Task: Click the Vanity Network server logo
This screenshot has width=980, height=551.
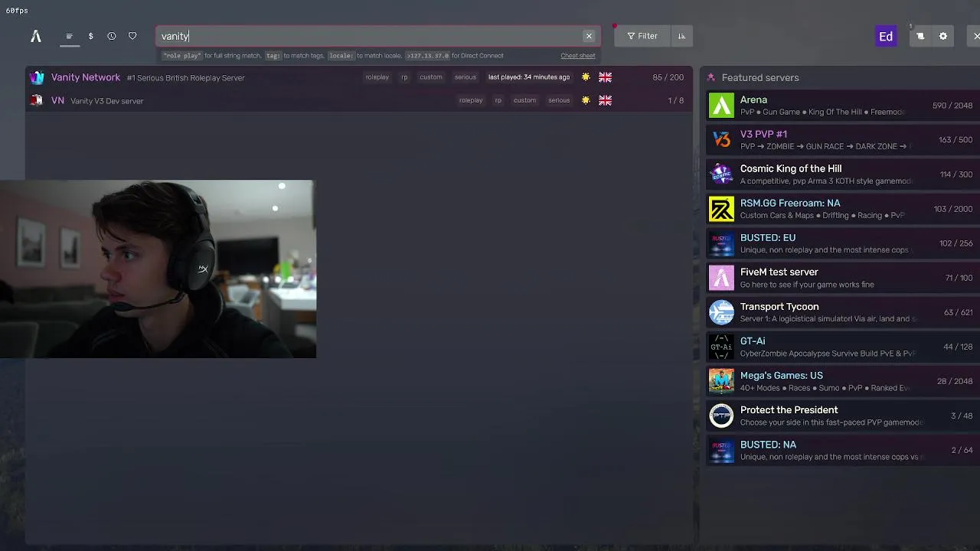Action: (x=37, y=77)
